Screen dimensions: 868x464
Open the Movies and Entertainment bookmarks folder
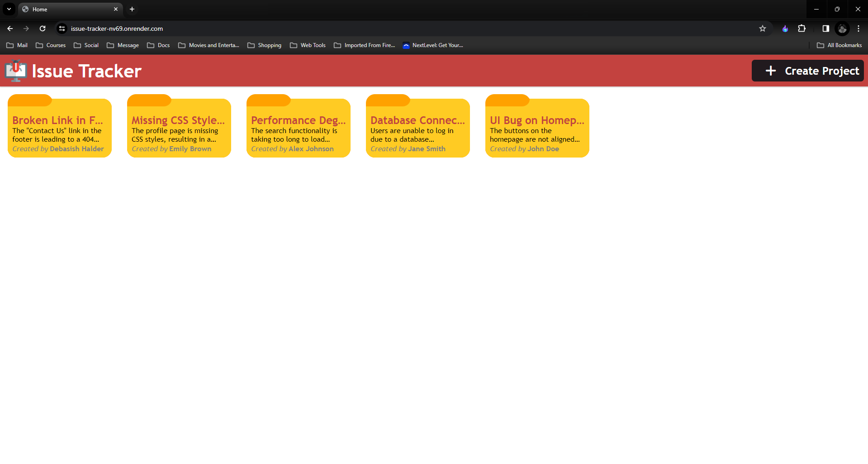coord(209,45)
